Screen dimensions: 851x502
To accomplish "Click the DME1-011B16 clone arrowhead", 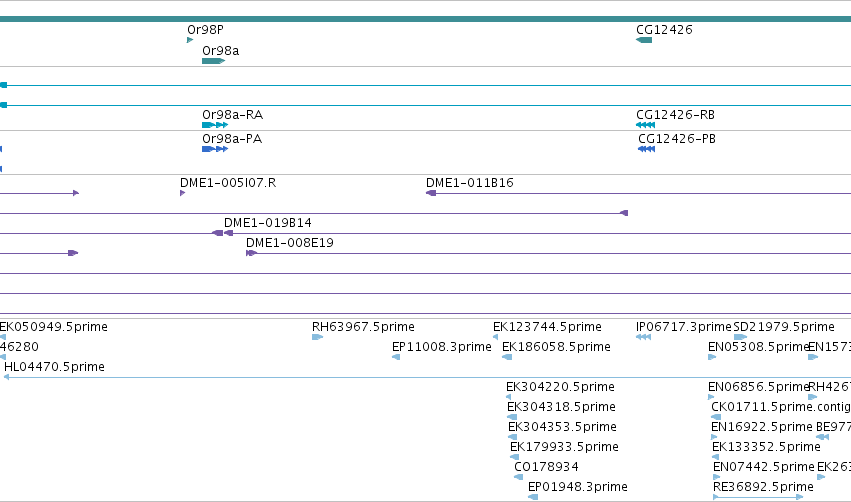I will point(431,193).
